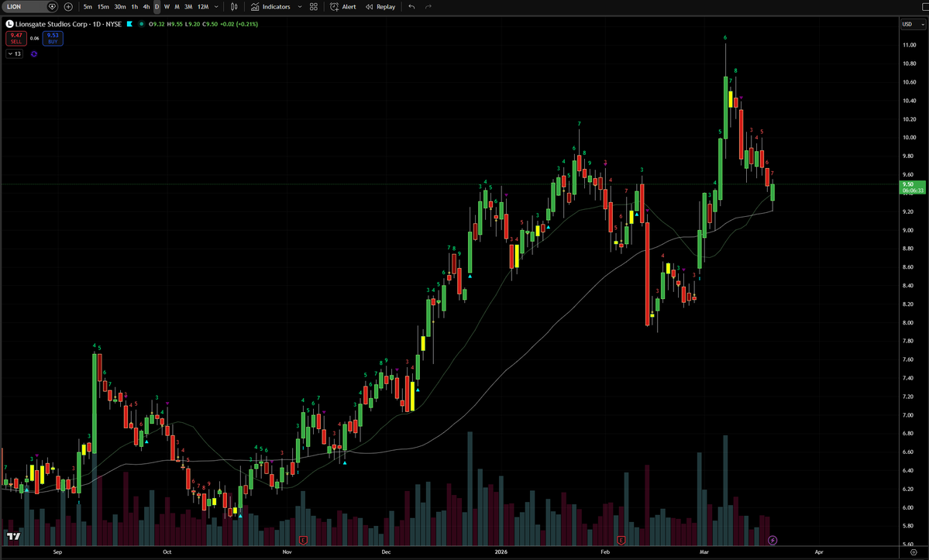Open the Indicators dialog
This screenshot has height=560, width=929.
[x=270, y=6]
